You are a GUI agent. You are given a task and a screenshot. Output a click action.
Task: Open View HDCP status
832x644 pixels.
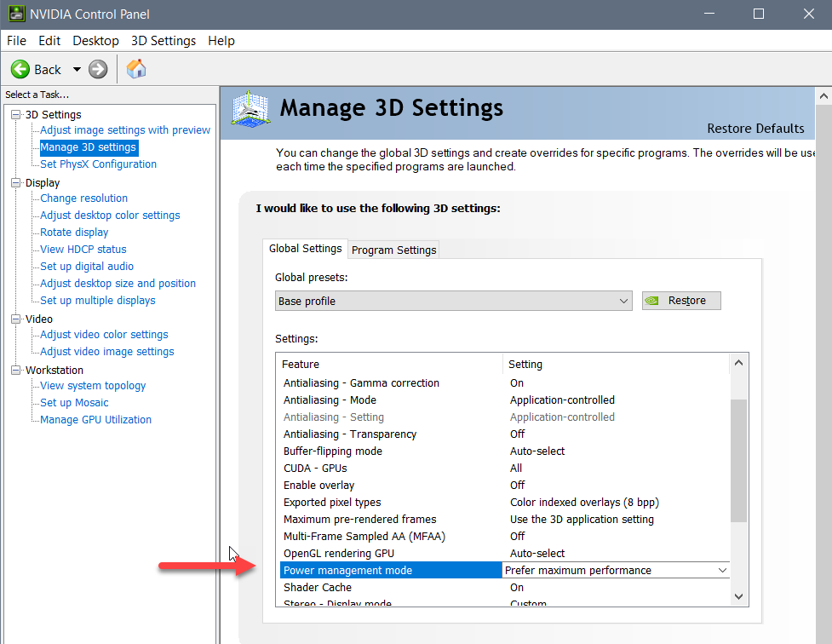click(x=83, y=249)
